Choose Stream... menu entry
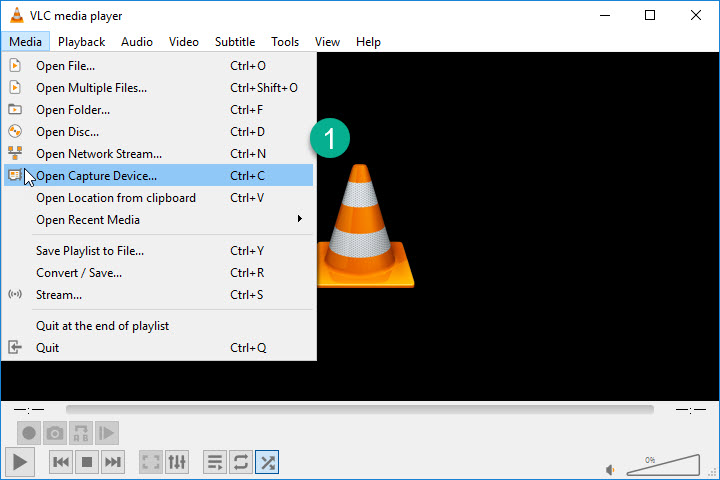Viewport: 720px width, 480px height. (x=158, y=295)
